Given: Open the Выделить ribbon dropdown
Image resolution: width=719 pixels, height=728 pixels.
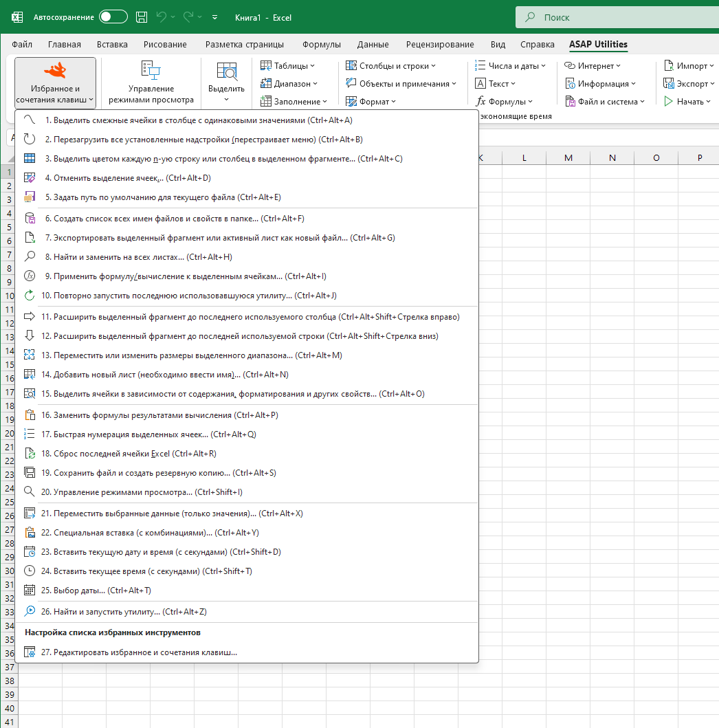Looking at the screenshot, I should pos(227,83).
